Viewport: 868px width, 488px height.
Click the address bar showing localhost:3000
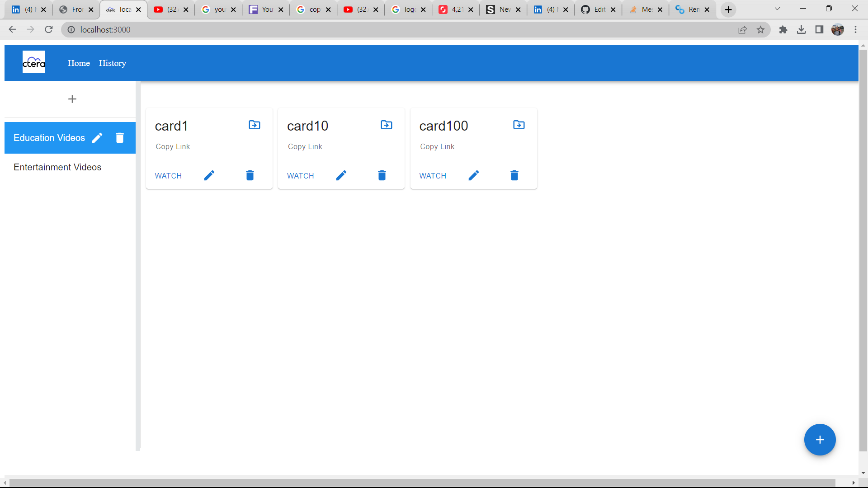click(106, 29)
